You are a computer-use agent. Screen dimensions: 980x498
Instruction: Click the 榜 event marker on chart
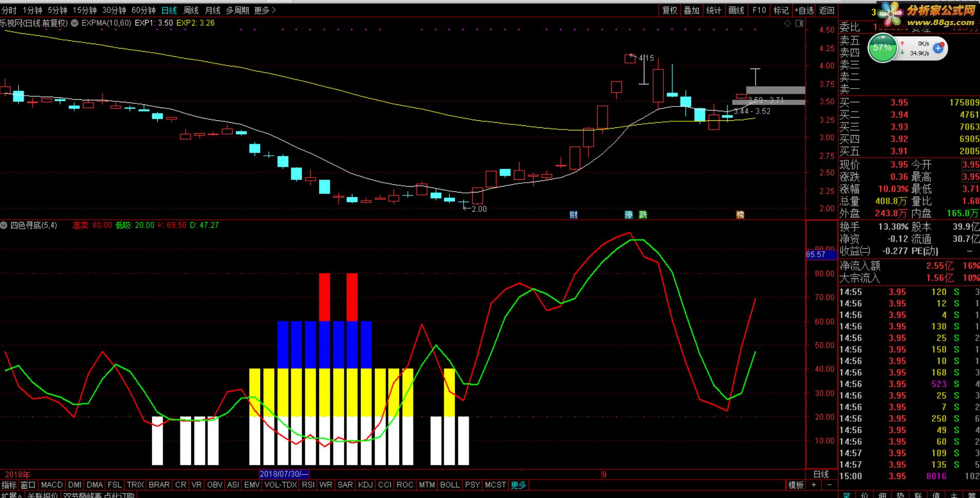740,215
